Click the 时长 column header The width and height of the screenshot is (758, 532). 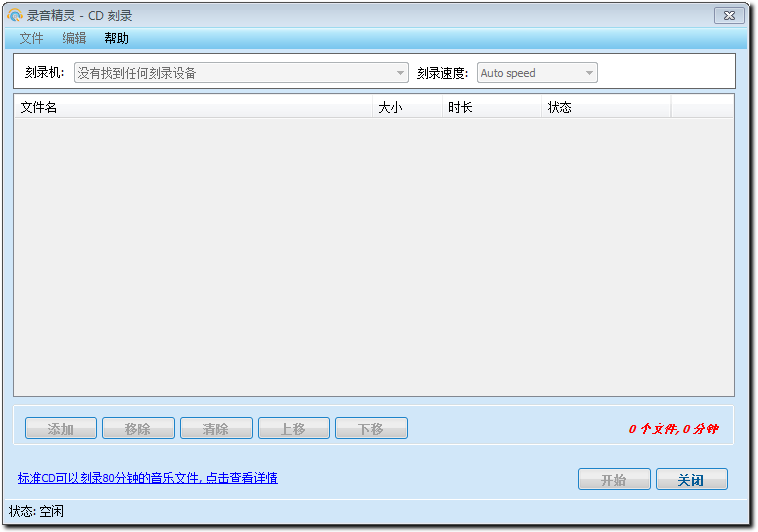tap(491, 107)
